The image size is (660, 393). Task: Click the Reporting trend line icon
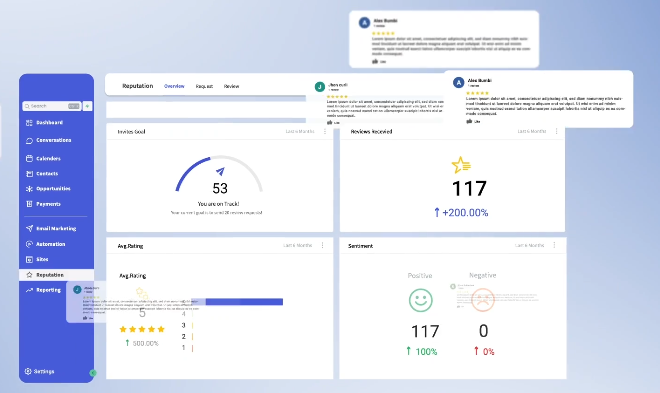[29, 290]
